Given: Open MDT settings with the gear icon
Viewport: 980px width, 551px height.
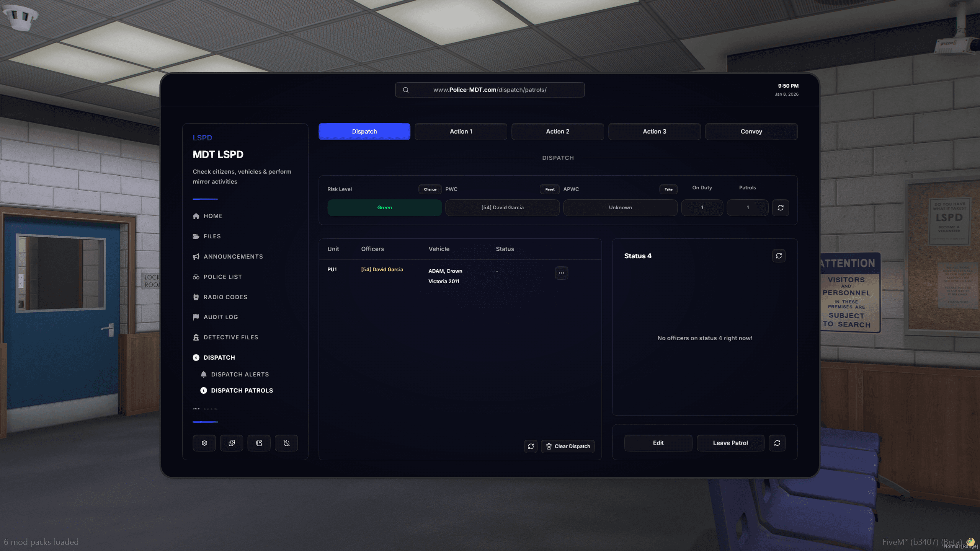Looking at the screenshot, I should [x=204, y=443].
